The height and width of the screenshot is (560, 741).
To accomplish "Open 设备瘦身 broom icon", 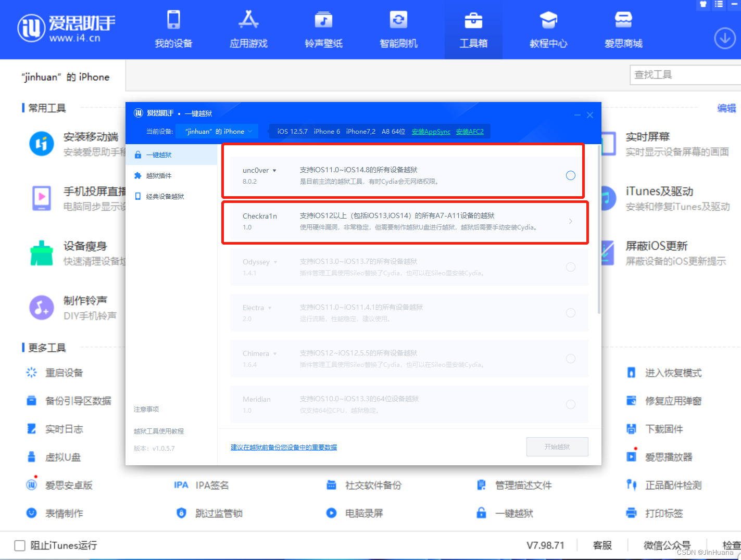I will pos(42,253).
